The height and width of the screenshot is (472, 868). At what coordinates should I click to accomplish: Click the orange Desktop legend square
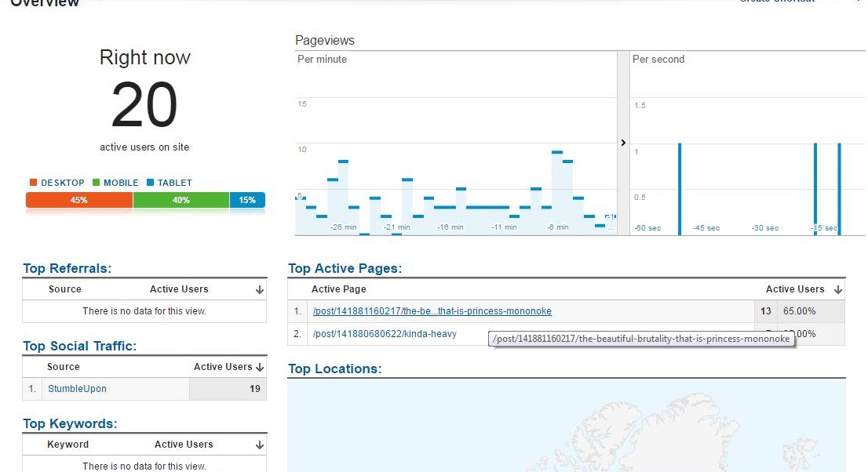(33, 182)
